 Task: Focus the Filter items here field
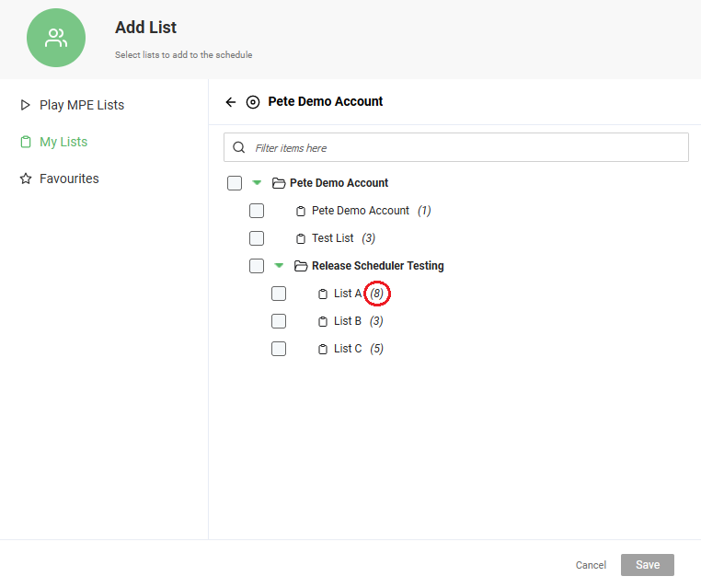(456, 147)
